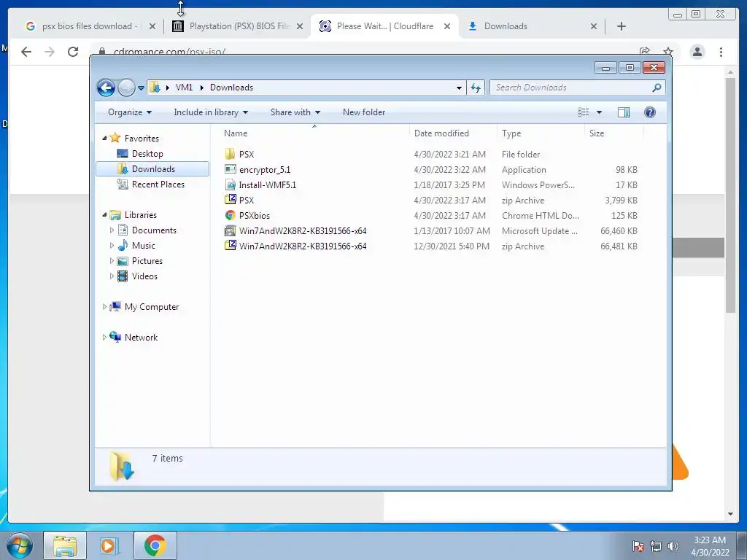Collapse the Libraries tree group
The width and height of the screenshot is (747, 560).
click(105, 215)
